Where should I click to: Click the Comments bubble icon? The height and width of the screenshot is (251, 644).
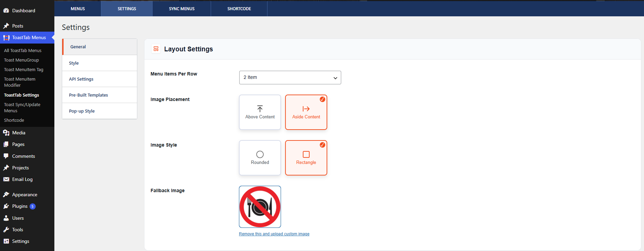point(6,156)
